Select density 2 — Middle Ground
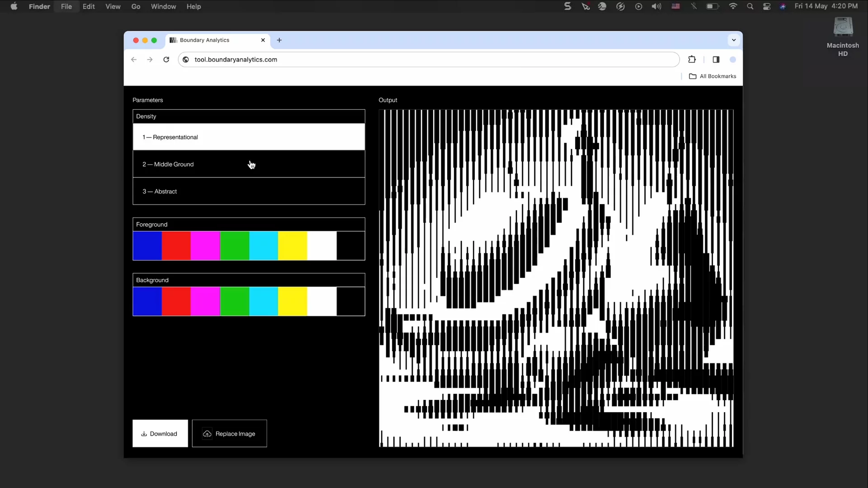 click(x=249, y=164)
